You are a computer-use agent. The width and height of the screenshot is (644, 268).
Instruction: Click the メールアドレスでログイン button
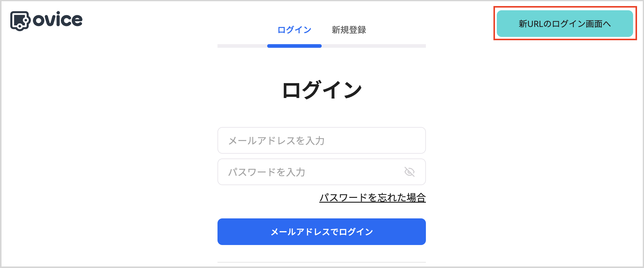(x=321, y=231)
